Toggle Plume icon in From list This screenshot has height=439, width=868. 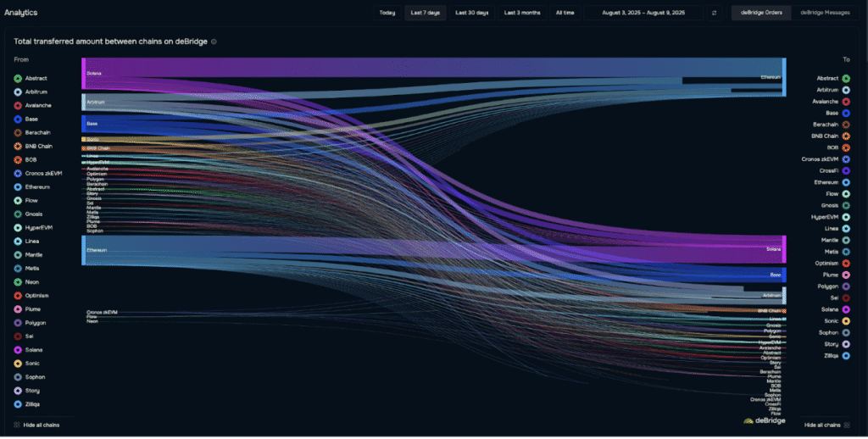(18, 309)
